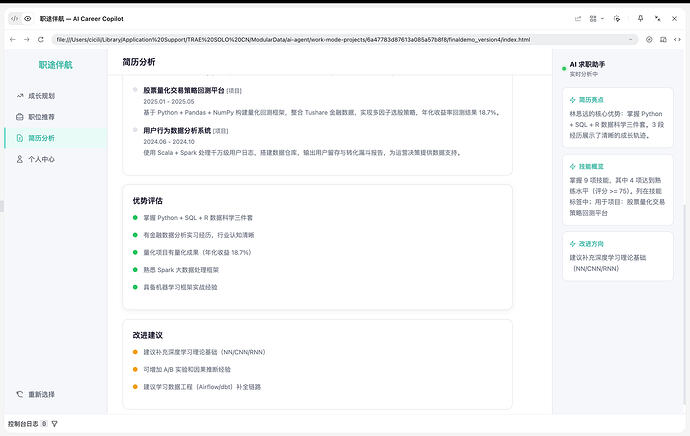Click the 有金融数据分析实习经历 strength item
This screenshot has width=690, height=436.
(x=198, y=235)
